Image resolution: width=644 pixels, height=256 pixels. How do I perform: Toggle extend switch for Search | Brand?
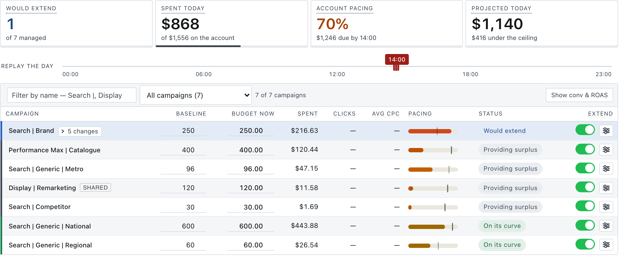(x=585, y=130)
